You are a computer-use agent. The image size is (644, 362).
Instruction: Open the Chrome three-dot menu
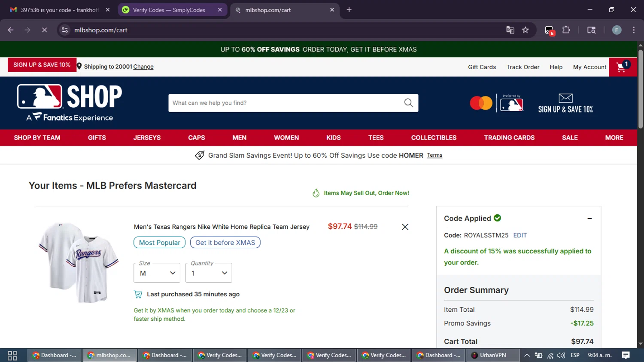pos(634,30)
